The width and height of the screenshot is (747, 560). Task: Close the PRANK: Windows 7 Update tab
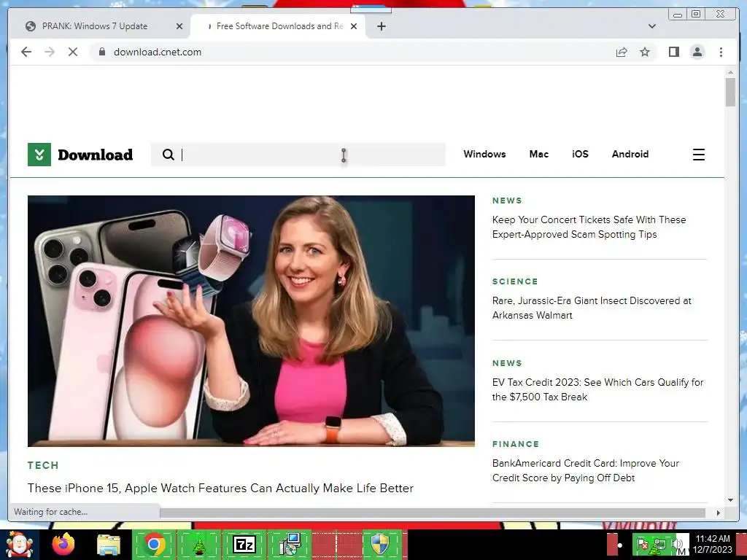coord(179,26)
